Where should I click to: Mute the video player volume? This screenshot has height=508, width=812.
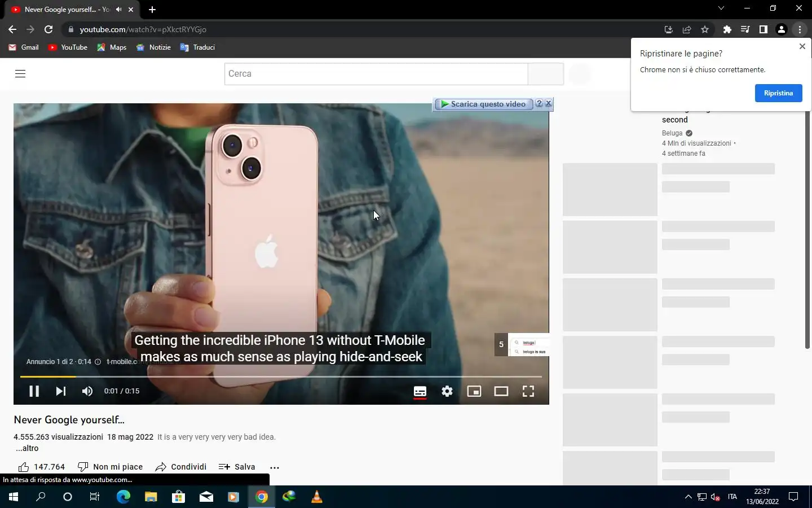[x=87, y=391]
